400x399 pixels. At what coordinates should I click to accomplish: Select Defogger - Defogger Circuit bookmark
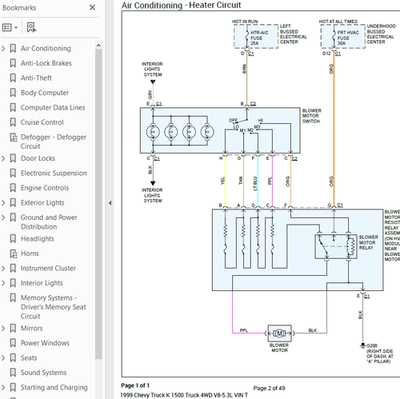[53, 142]
